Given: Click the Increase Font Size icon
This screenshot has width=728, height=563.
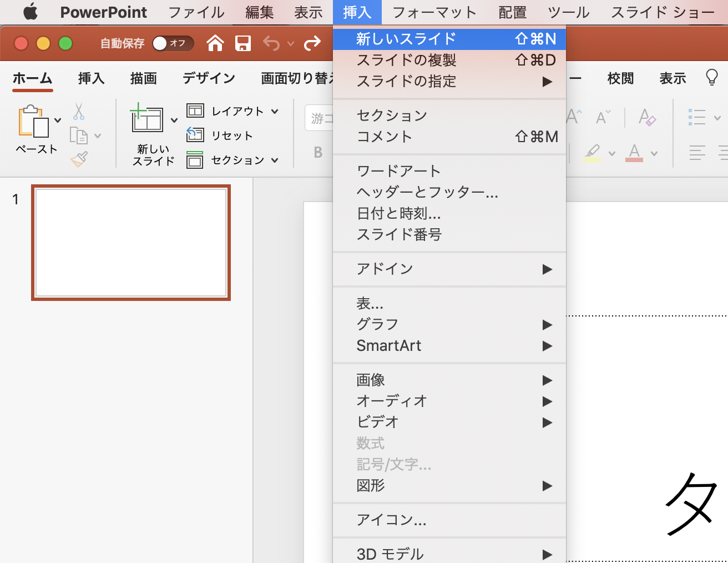Looking at the screenshot, I should (x=574, y=117).
